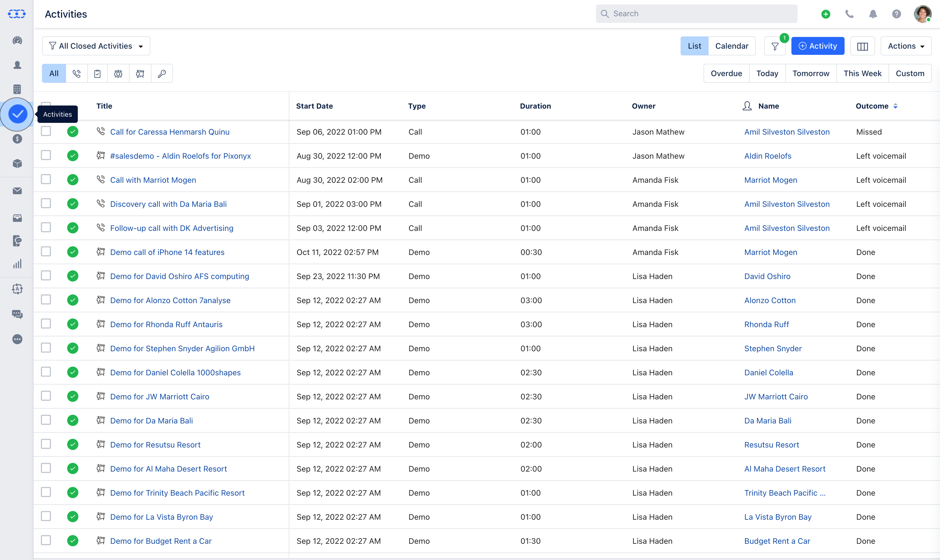This screenshot has height=560, width=940.
Task: Click the app logo in top-left corner
Action: 17,14
